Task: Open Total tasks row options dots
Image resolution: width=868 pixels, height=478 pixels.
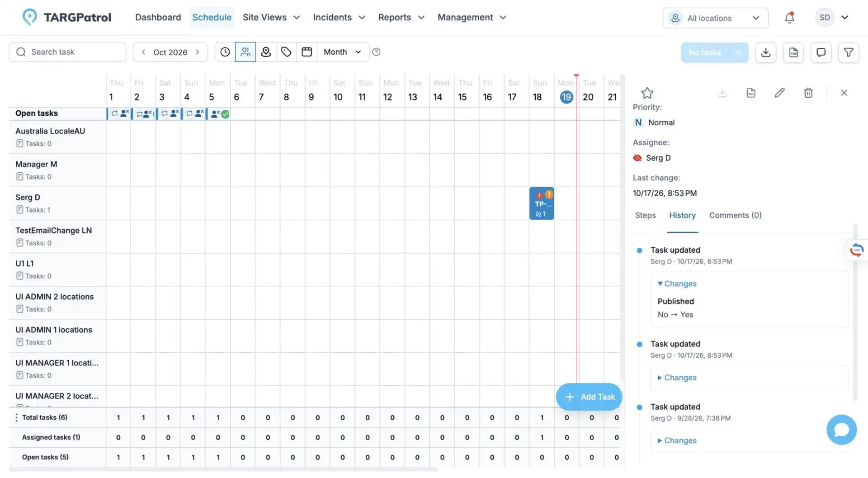Action: click(x=16, y=417)
